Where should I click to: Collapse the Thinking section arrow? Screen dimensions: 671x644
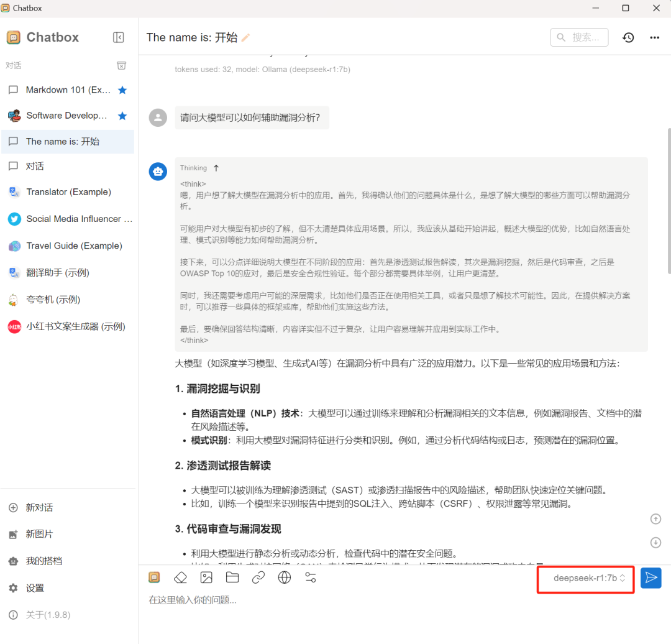coord(216,168)
